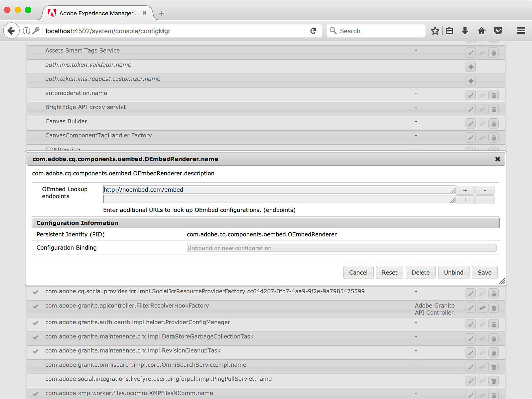Edit ProviderConfigManager configuration pencil
This screenshot has width=532, height=399.
click(x=471, y=325)
